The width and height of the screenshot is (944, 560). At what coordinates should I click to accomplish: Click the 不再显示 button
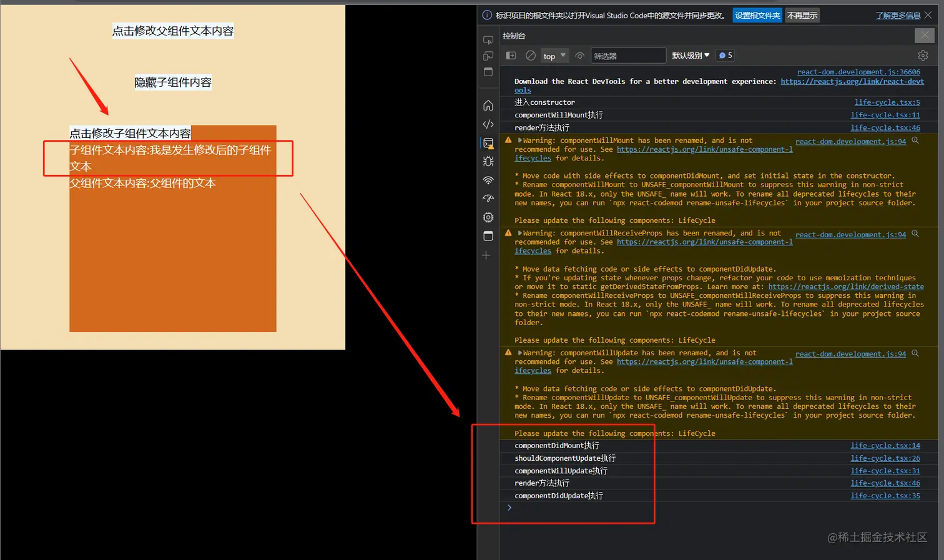[x=802, y=16]
